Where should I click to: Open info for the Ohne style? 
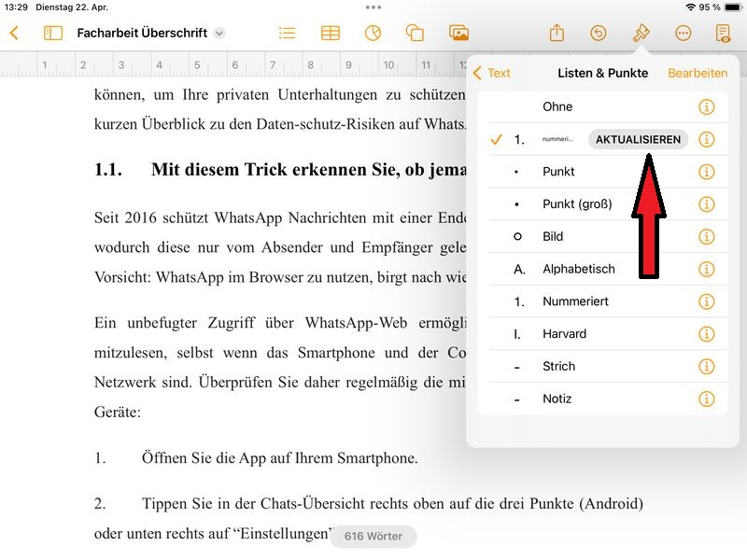click(706, 106)
